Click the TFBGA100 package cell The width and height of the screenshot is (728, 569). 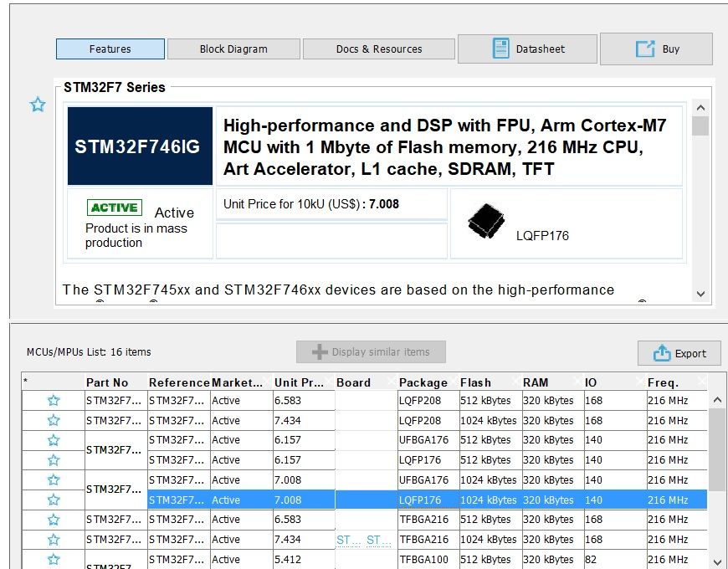[428, 559]
